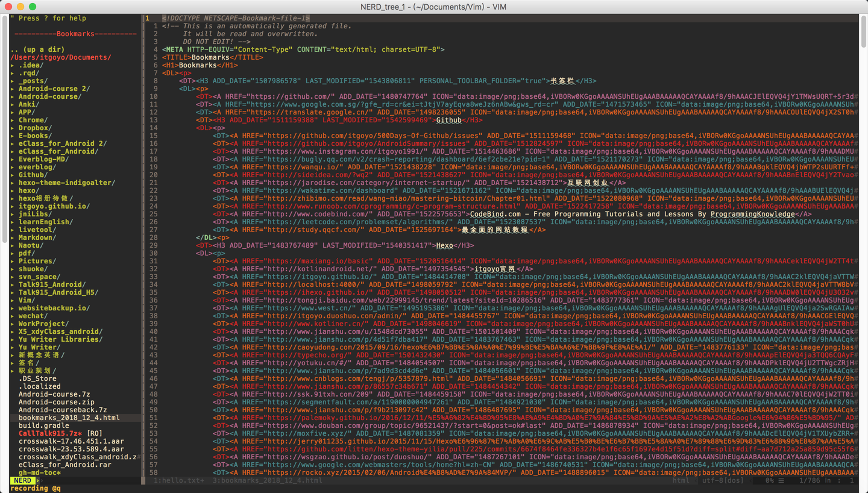Place cursor on the DOCTYPE NETSCAPE-Bookmark-file-1 line
868x493 pixels.
click(236, 18)
